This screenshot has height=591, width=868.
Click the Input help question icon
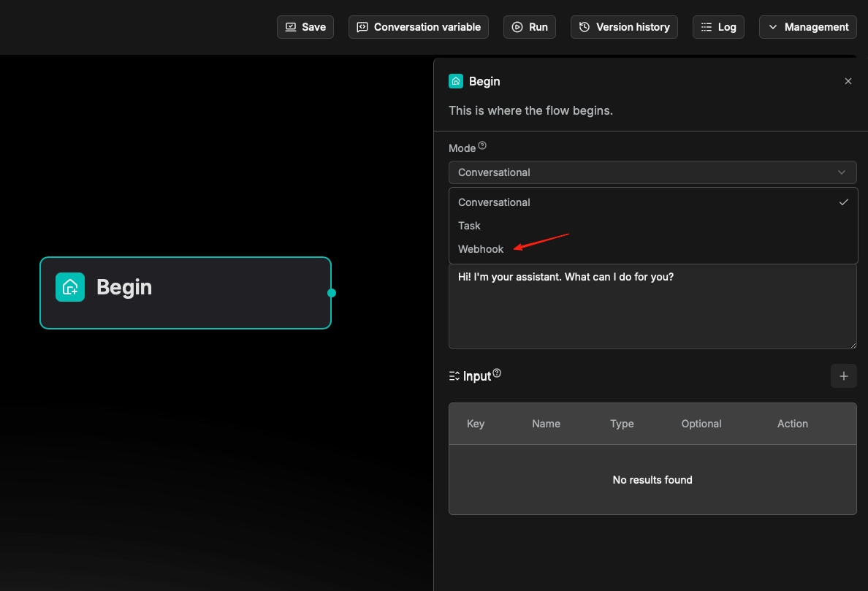coord(497,373)
